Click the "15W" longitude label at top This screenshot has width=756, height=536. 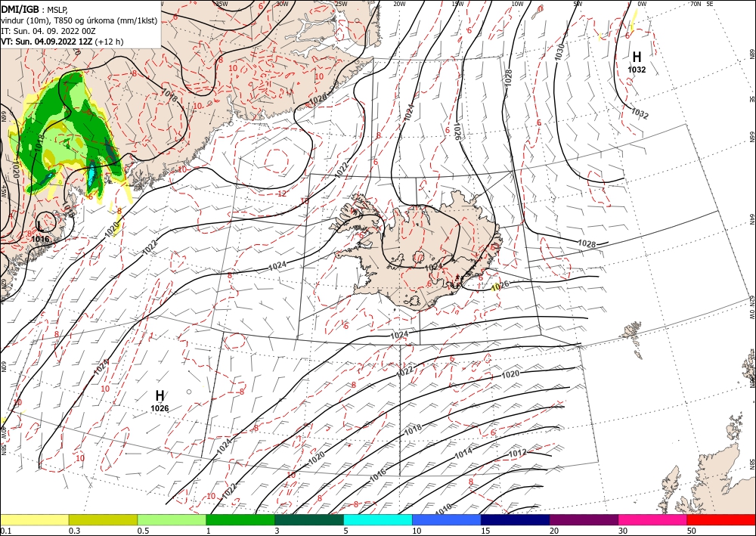point(458,5)
